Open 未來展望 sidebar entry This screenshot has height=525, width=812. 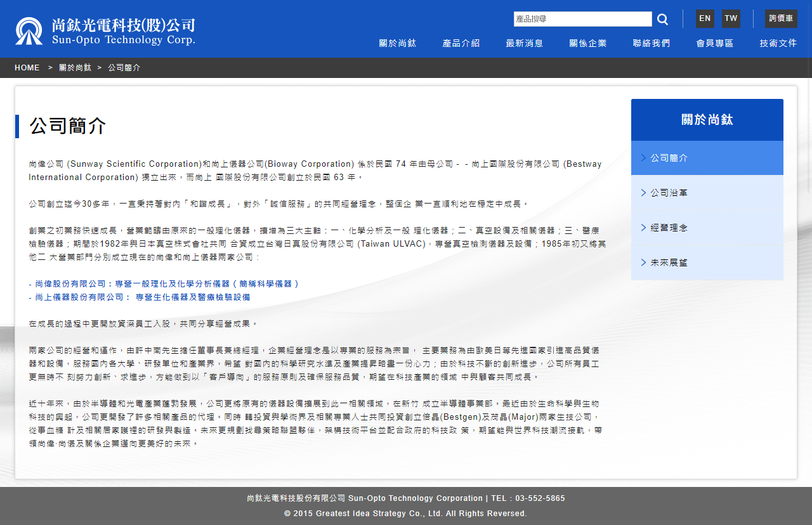coord(707,262)
